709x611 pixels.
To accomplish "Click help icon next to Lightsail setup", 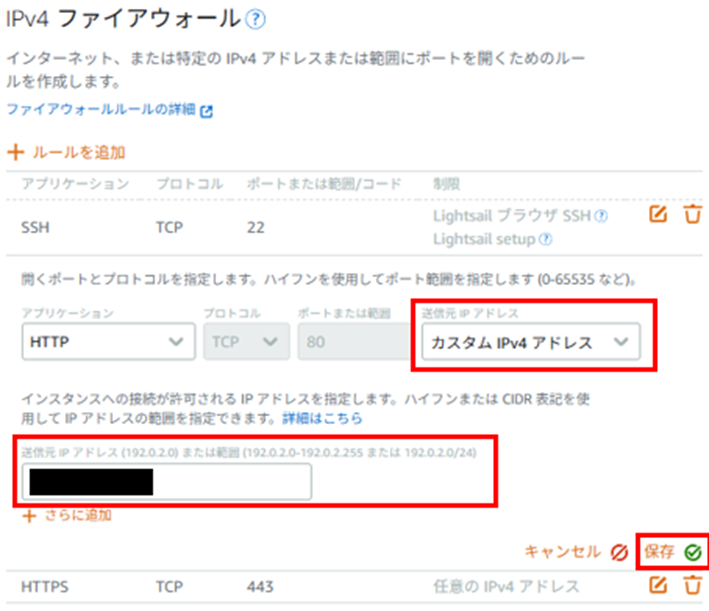I will 546,239.
